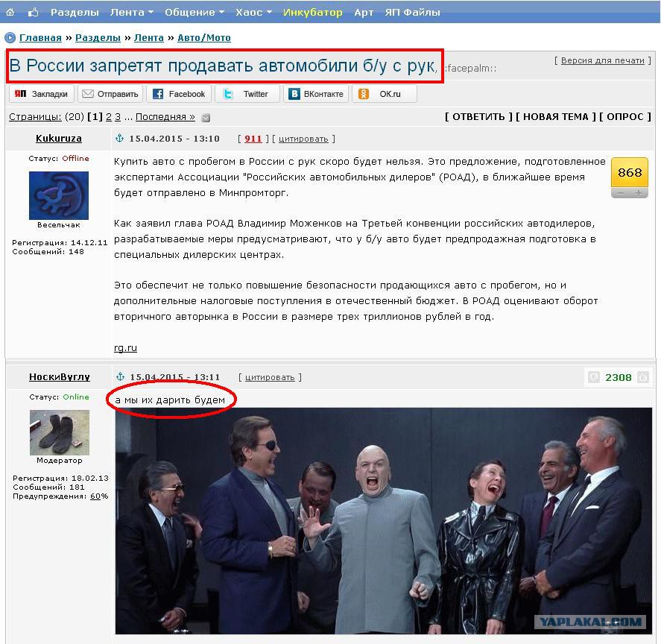This screenshot has height=644, width=661.
Task: Go to page 3 of thread
Action: point(118,117)
